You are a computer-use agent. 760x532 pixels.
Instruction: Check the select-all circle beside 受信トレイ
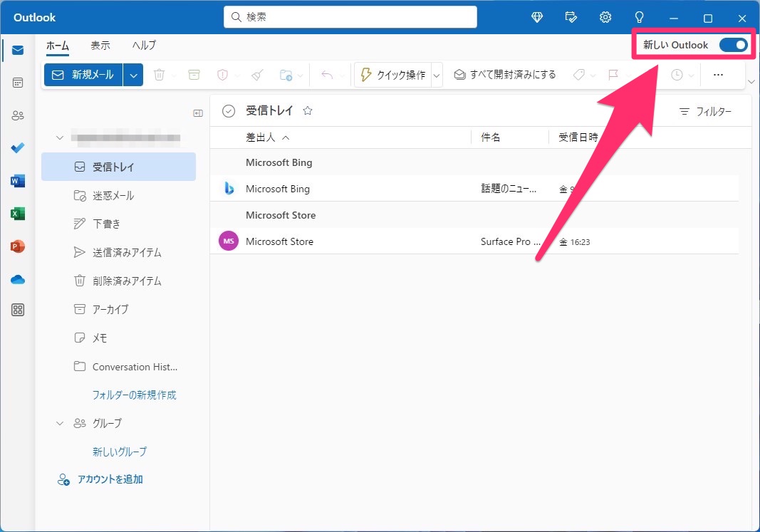229,111
